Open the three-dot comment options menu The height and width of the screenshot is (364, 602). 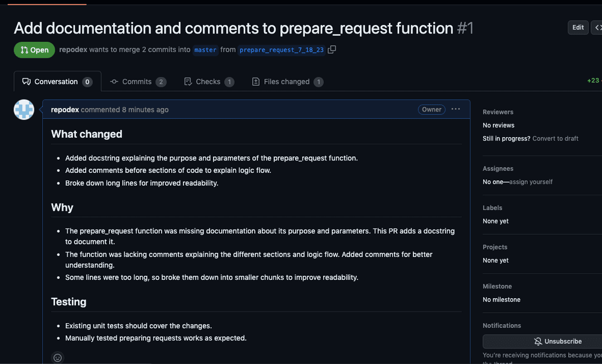(x=455, y=109)
